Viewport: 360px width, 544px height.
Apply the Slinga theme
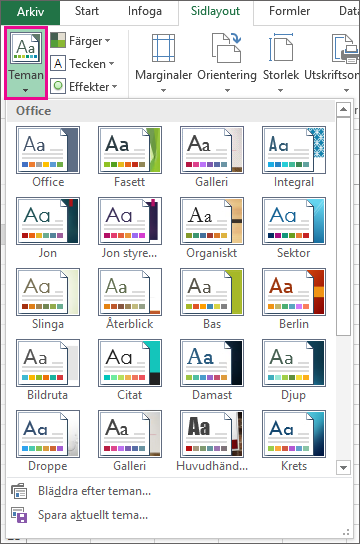click(x=48, y=299)
